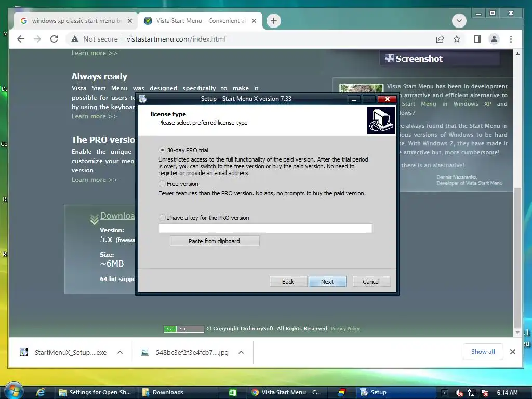The height and width of the screenshot is (399, 532).
Task: Click the Download link on the page
Action: click(x=117, y=216)
